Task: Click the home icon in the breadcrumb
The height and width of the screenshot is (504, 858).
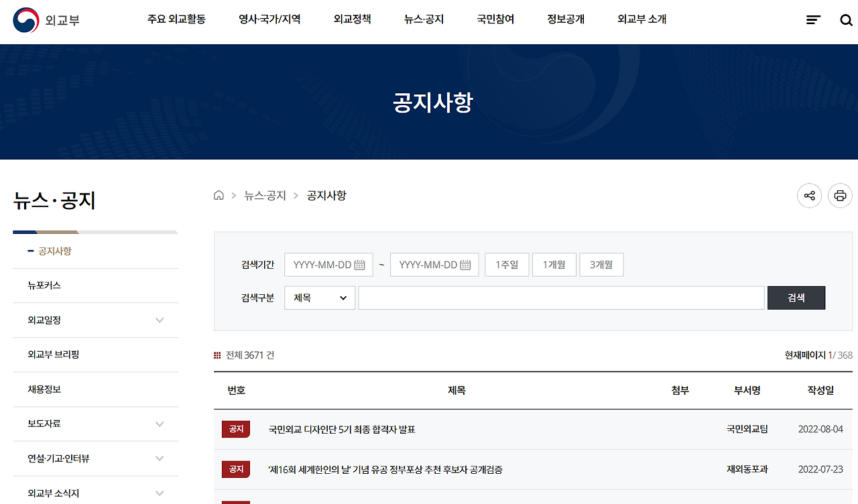Action: coord(219,194)
